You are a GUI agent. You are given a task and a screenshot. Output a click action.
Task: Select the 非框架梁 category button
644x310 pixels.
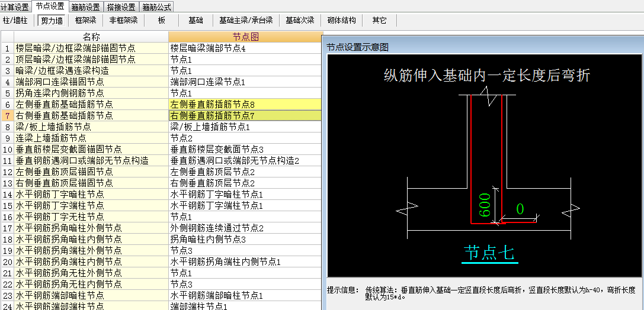click(x=124, y=20)
